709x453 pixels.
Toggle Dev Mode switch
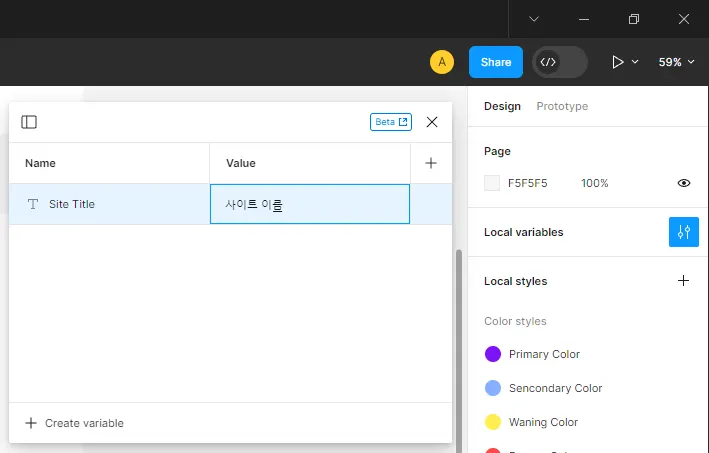[560, 62]
